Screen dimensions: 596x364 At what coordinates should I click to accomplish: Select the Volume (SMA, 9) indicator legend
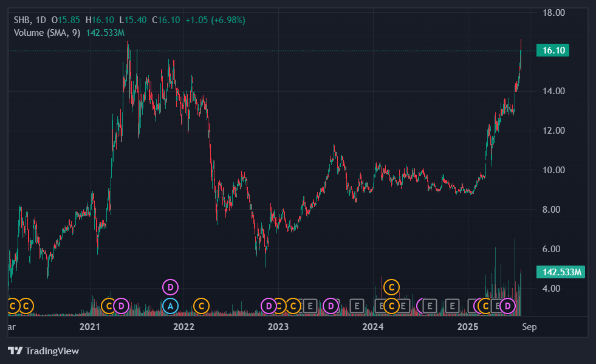point(47,33)
